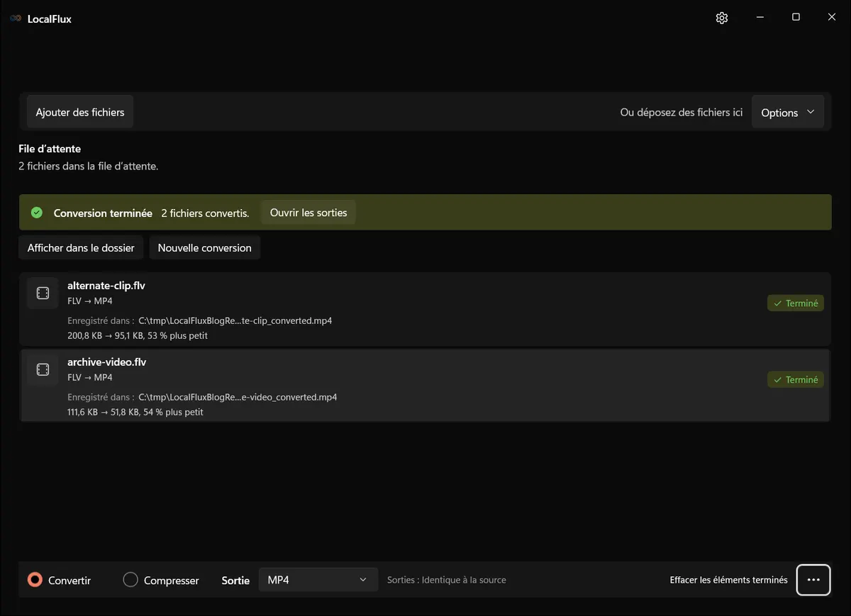
Task: Click the film icon of alternate-clip.flv
Action: coord(43,293)
